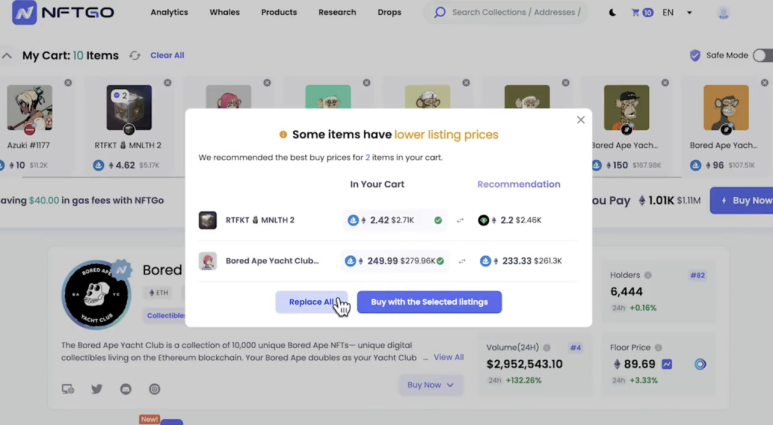773x425 pixels.
Task: Click the #4 volume rank badge
Action: point(575,348)
